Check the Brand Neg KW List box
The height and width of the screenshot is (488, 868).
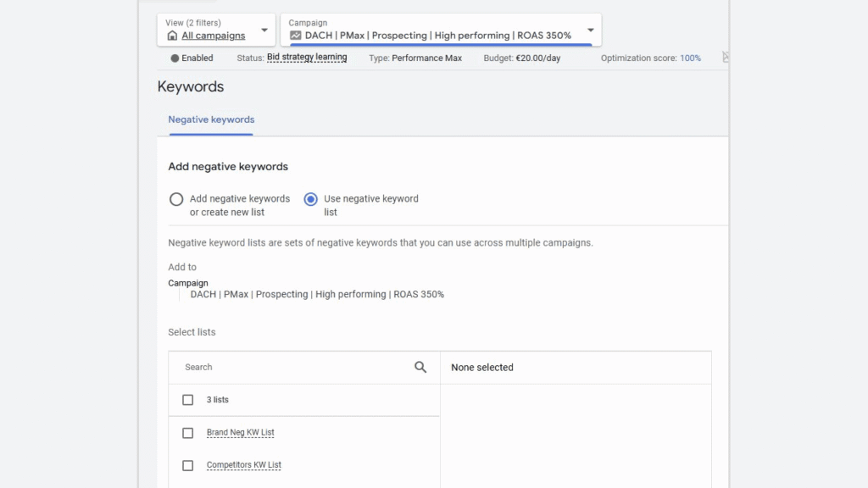pos(187,433)
